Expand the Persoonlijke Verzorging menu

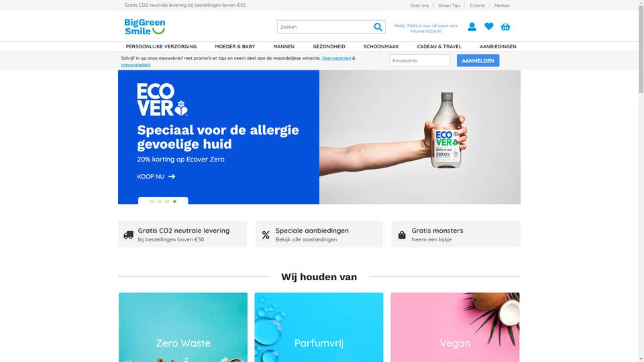161,47
